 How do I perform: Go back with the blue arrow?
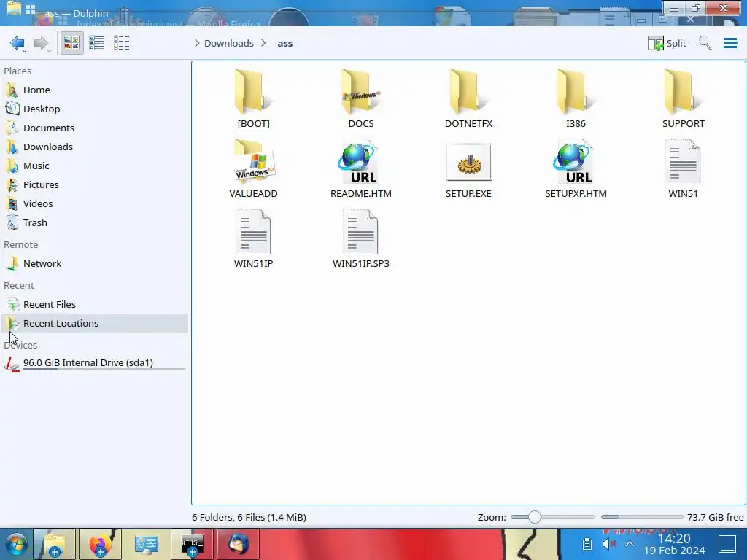[x=18, y=43]
